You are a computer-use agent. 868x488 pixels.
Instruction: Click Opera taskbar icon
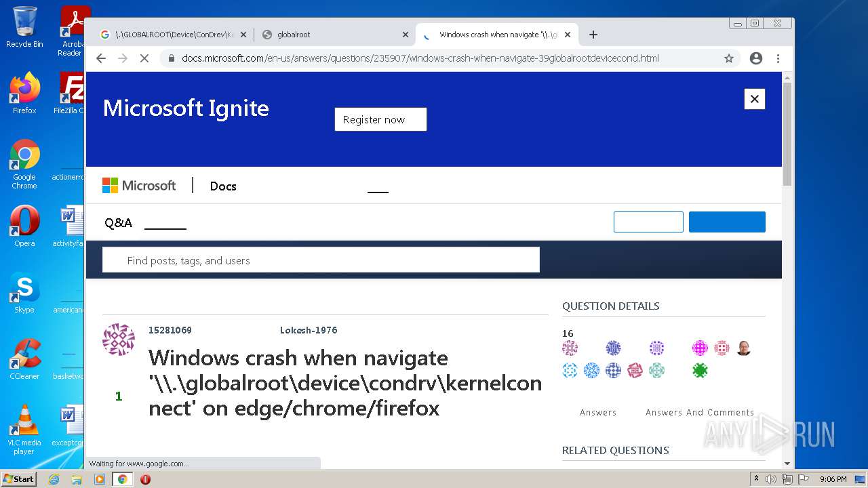145,479
